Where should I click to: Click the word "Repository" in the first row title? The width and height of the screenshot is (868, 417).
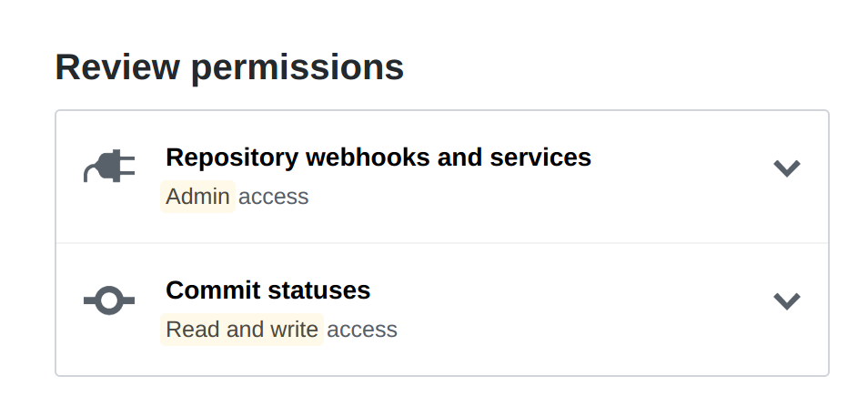[x=232, y=158]
